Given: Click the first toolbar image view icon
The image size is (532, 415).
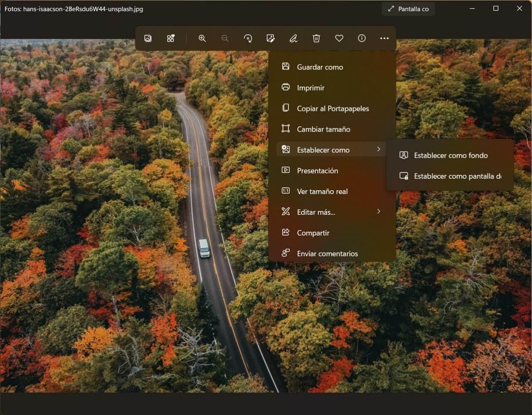Looking at the screenshot, I should [148, 38].
